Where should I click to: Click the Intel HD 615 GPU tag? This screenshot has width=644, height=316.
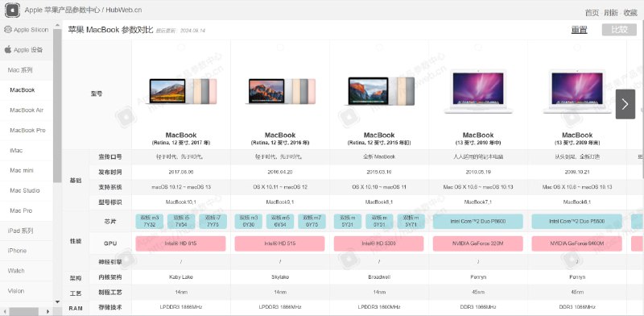(x=180, y=243)
